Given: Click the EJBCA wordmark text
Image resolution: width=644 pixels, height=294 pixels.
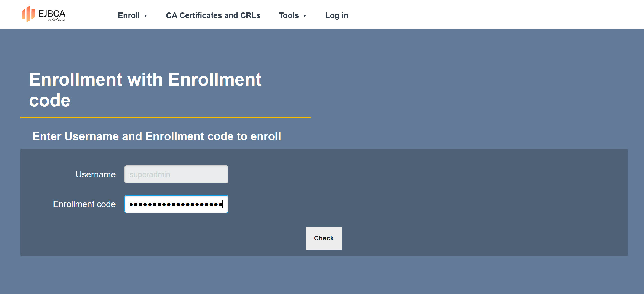Looking at the screenshot, I should (52, 13).
